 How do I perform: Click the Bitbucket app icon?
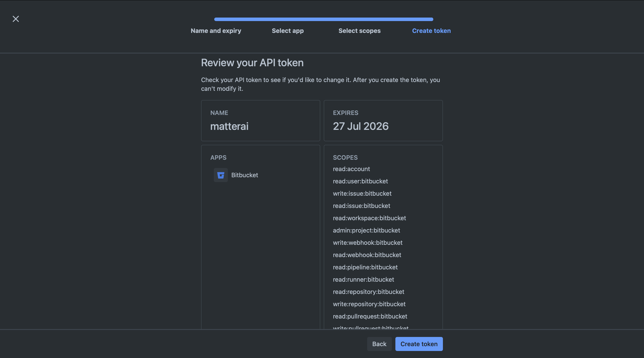(221, 175)
